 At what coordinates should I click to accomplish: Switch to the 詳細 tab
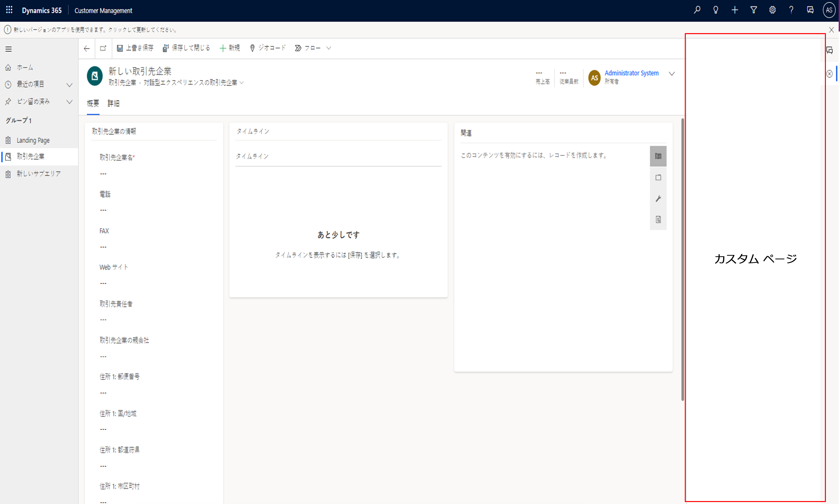[x=114, y=104]
